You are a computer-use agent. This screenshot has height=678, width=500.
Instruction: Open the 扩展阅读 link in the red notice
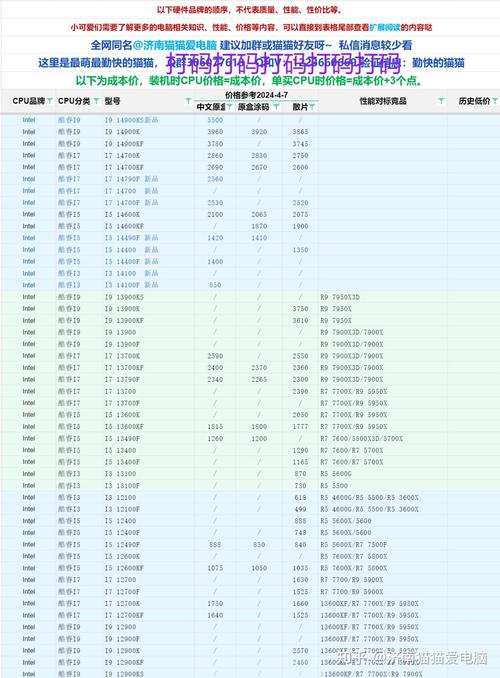point(385,27)
